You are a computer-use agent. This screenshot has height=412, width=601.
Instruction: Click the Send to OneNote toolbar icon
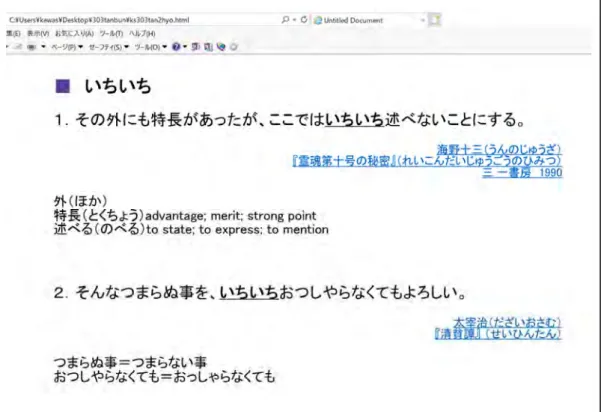tap(195, 47)
